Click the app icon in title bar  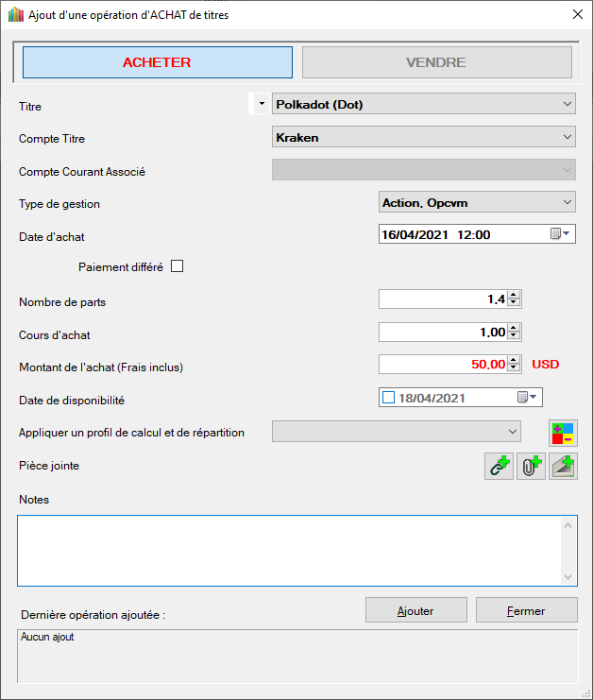(15, 14)
